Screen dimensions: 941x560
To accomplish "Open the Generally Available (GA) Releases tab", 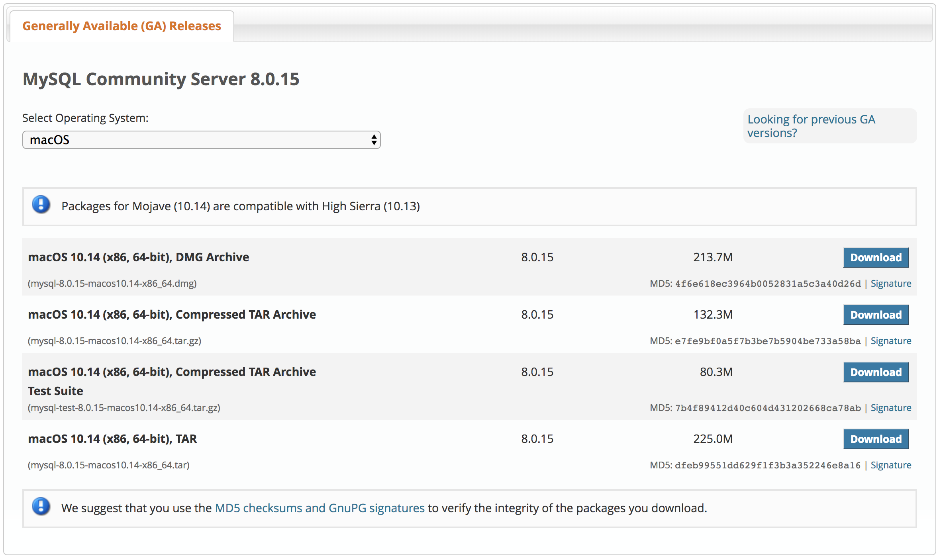I will [122, 26].
